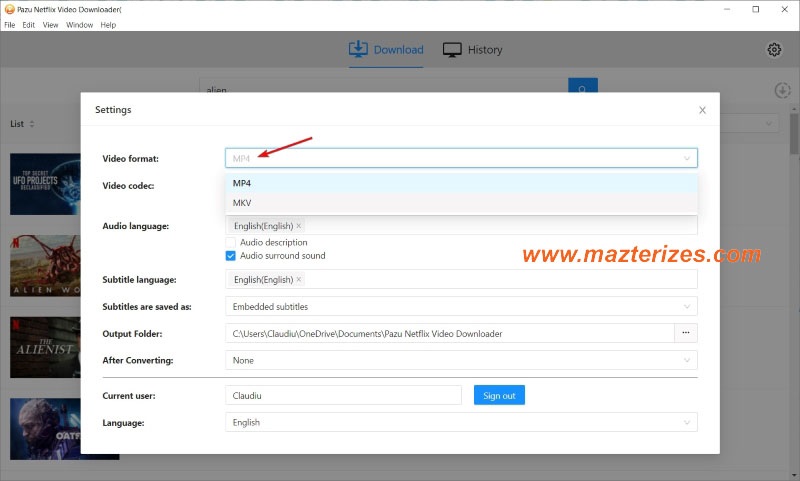Switch to the History tab
This screenshot has width=800, height=481.
point(472,49)
